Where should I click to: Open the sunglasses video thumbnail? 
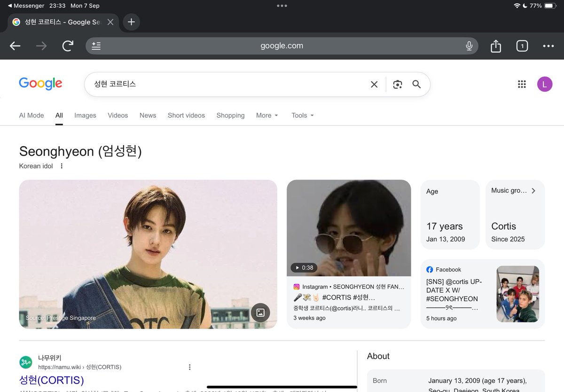tap(349, 228)
